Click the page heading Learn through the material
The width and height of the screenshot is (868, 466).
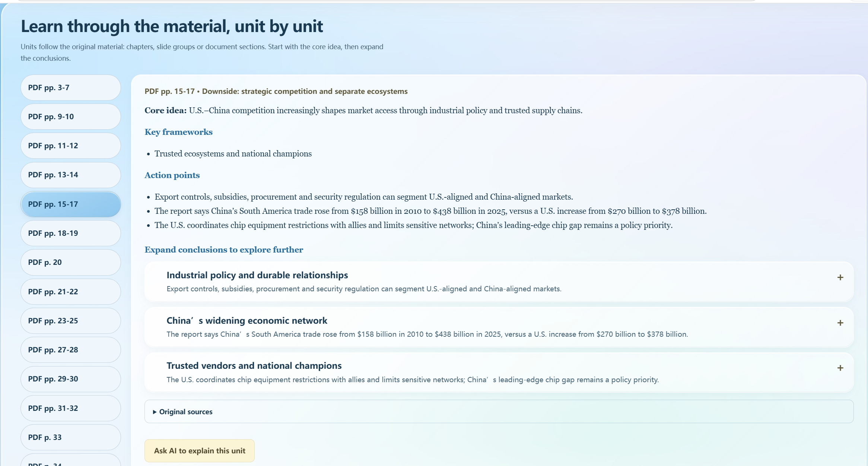172,26
